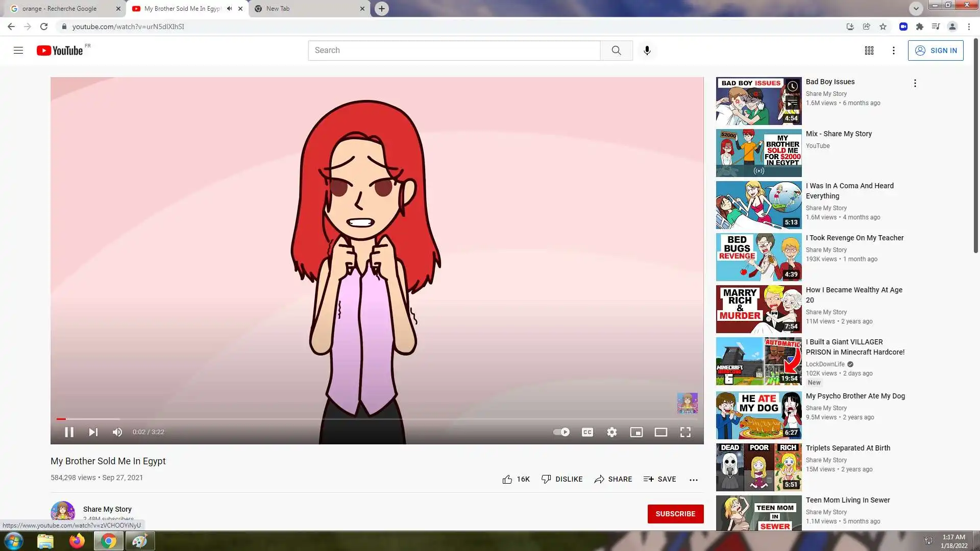Screen dimensions: 980x551
Task: Seek along the video progress bar
Action: coord(378,419)
